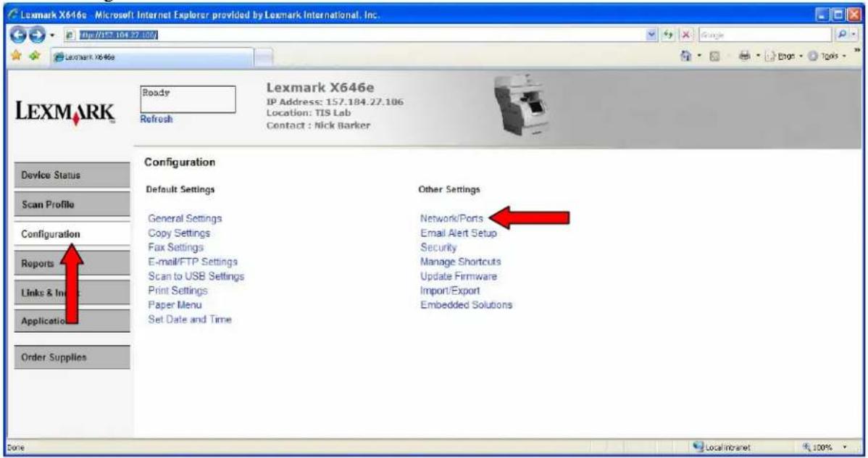The height and width of the screenshot is (458, 868).
Task: Open the Embedded Solutions link
Action: (466, 305)
